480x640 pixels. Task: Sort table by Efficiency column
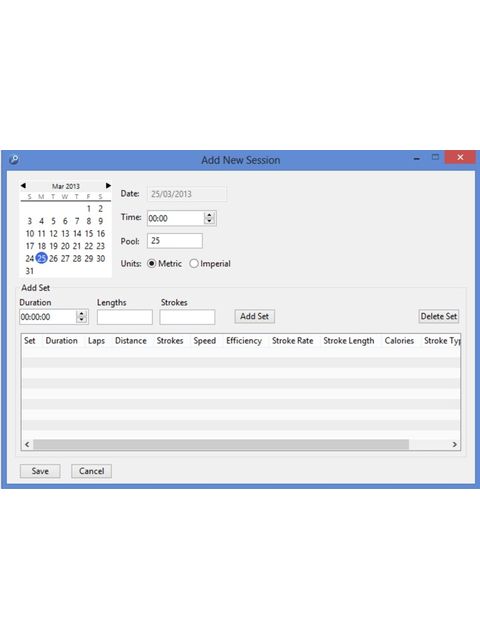pyautogui.click(x=244, y=341)
